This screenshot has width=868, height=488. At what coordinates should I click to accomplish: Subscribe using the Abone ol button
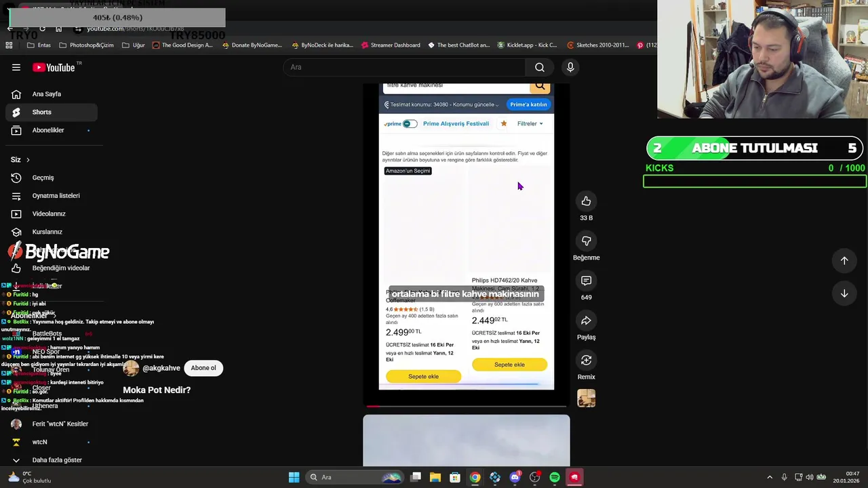pos(203,368)
